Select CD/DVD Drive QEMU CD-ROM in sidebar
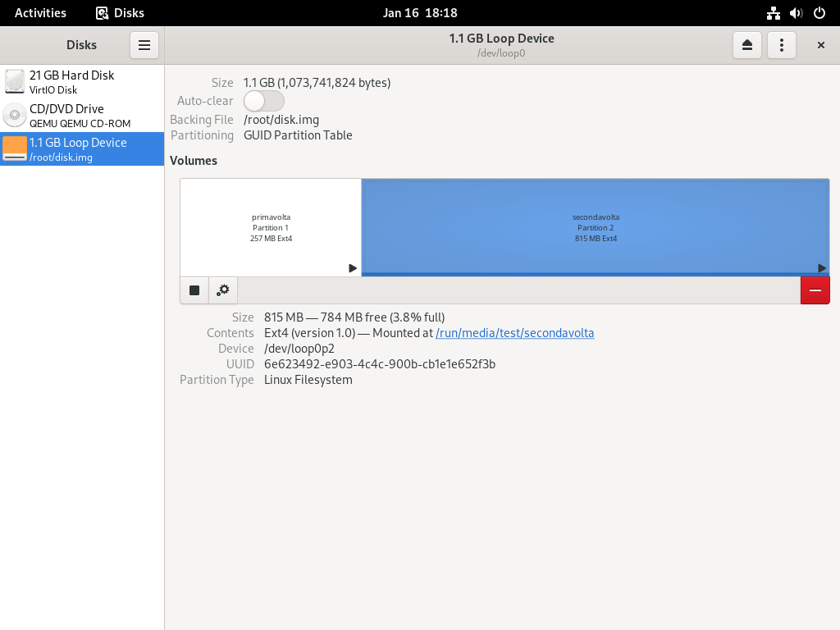The width and height of the screenshot is (840, 630). click(x=82, y=115)
